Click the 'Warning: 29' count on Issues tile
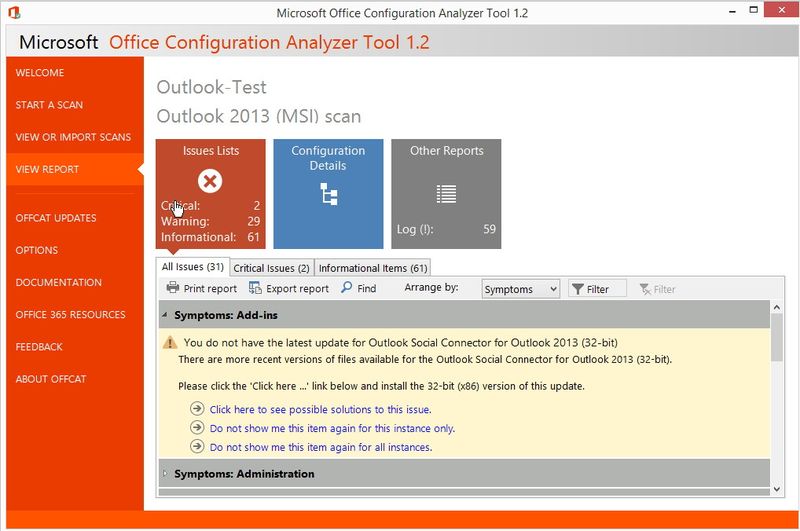This screenshot has height=531, width=800. (210, 221)
